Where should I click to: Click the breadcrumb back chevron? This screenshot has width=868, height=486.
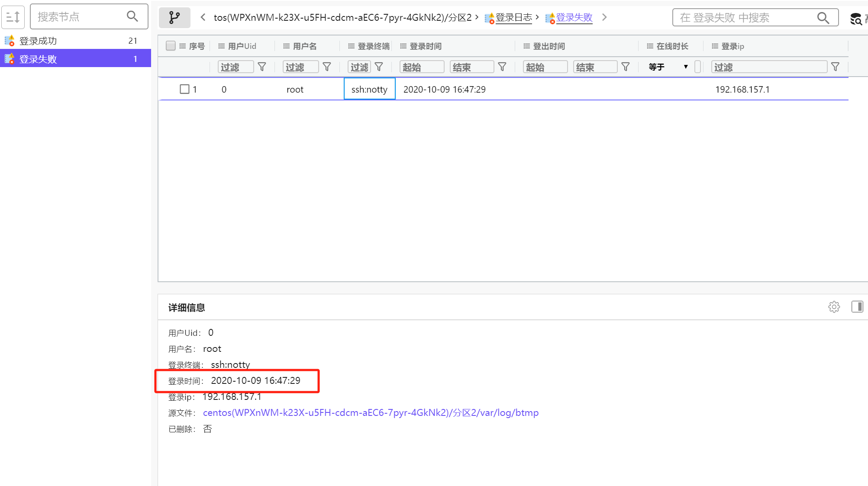coord(203,17)
